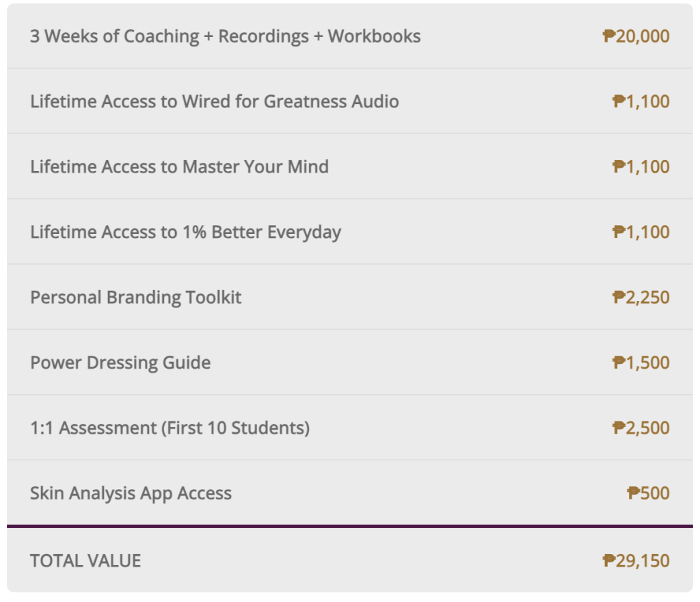Select Lifetime Access to Wired for Greatness Audio
Image resolution: width=700 pixels, height=602 pixels.
(214, 102)
